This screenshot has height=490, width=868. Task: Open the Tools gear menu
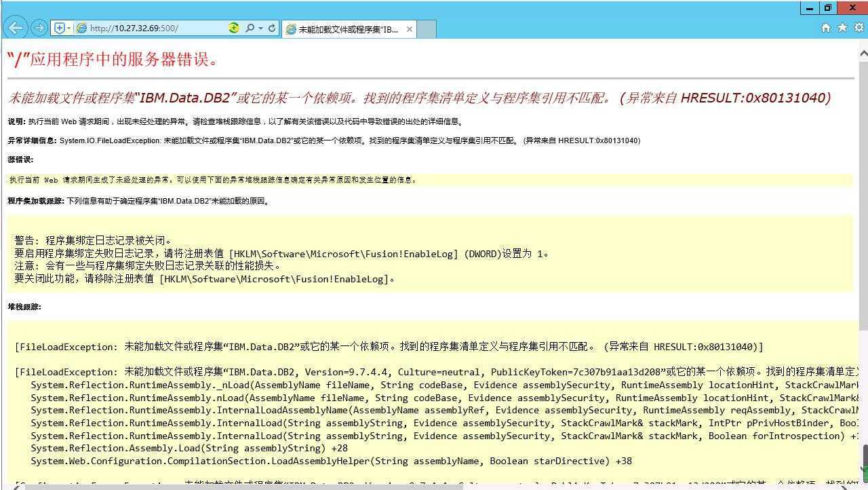pos(859,28)
